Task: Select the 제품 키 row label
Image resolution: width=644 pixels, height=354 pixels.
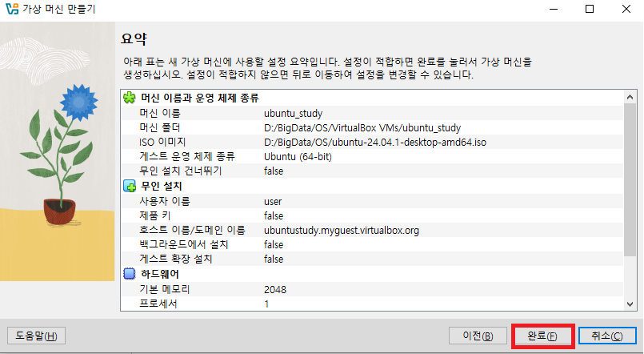Action: click(x=155, y=215)
